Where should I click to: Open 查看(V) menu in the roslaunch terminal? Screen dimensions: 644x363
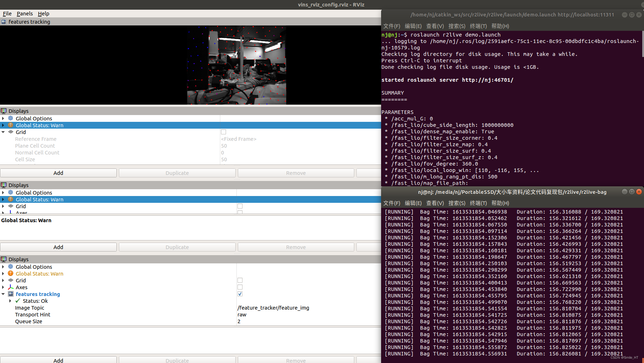tap(435, 26)
